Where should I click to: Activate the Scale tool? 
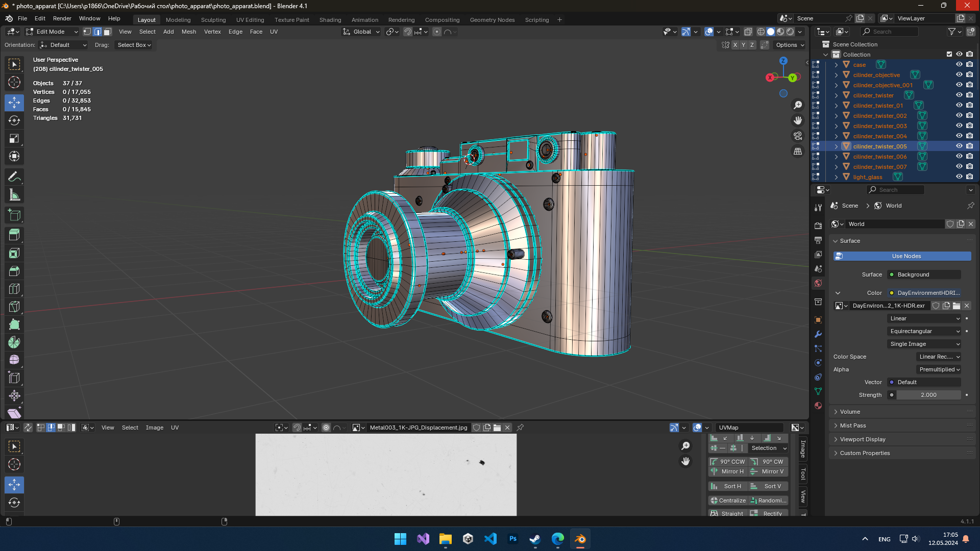pos(14,138)
